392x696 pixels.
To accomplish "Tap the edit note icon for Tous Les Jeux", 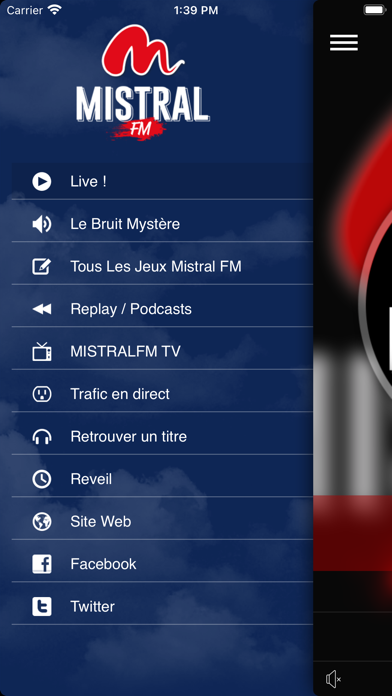I will (x=42, y=267).
